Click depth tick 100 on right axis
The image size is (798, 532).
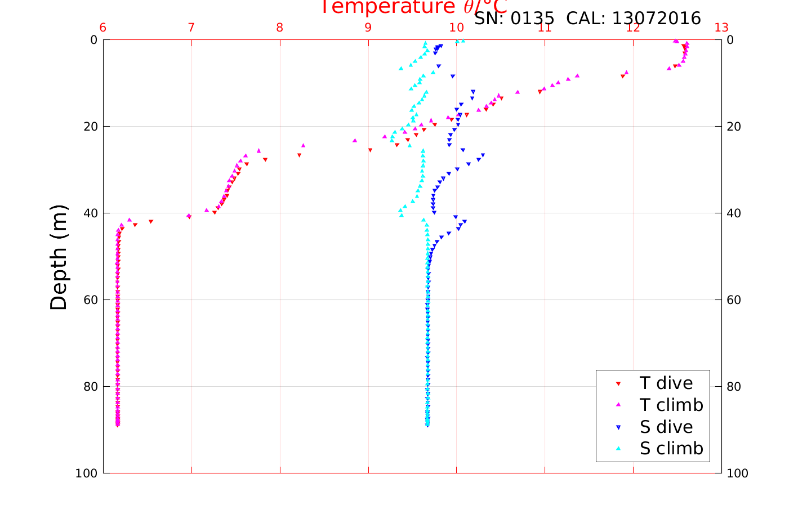click(x=738, y=473)
